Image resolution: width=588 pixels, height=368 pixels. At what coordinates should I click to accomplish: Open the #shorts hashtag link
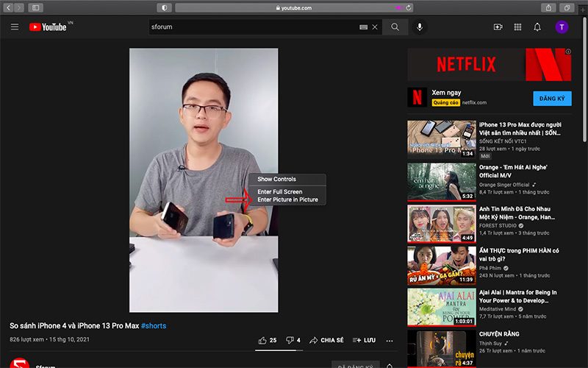tap(154, 325)
